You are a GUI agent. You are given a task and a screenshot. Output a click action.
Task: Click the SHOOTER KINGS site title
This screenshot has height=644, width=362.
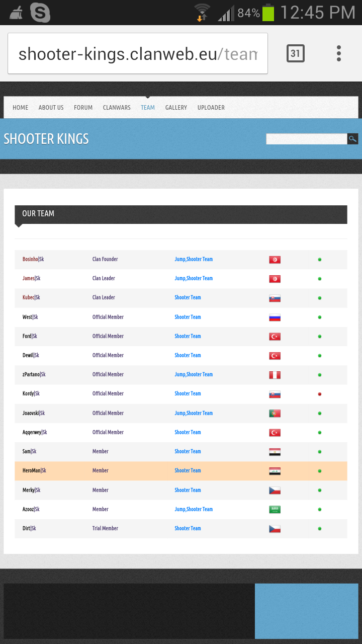click(x=46, y=139)
